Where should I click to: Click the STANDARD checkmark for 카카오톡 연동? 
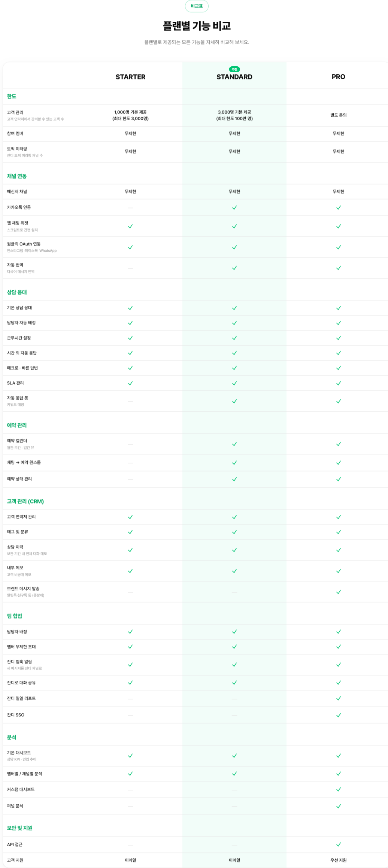click(234, 208)
